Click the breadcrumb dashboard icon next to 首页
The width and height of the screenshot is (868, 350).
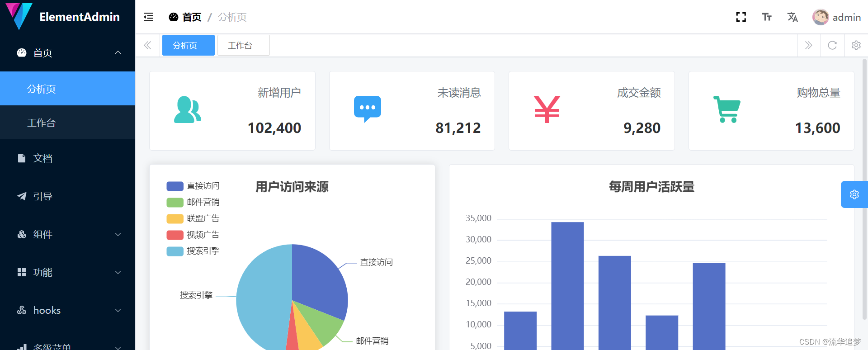(x=174, y=17)
